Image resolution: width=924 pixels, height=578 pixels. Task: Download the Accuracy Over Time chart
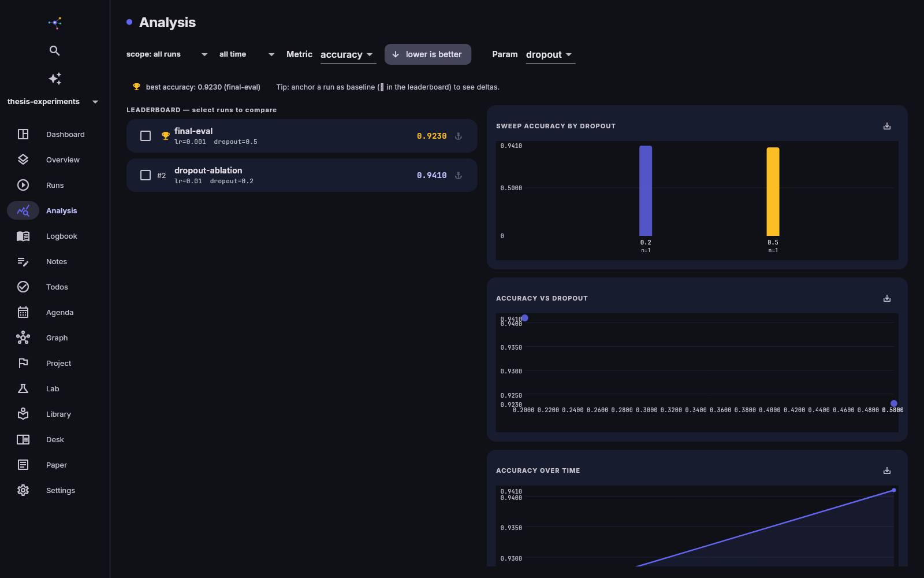[x=887, y=470]
